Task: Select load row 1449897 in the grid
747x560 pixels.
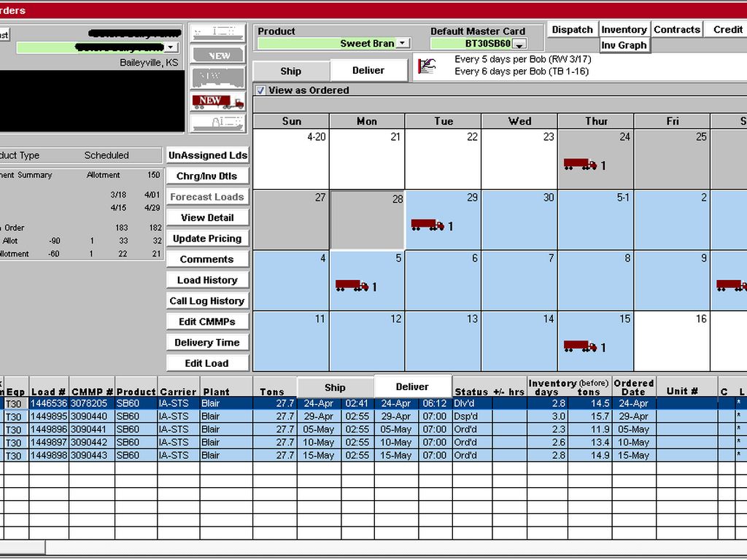Action: pos(49,442)
